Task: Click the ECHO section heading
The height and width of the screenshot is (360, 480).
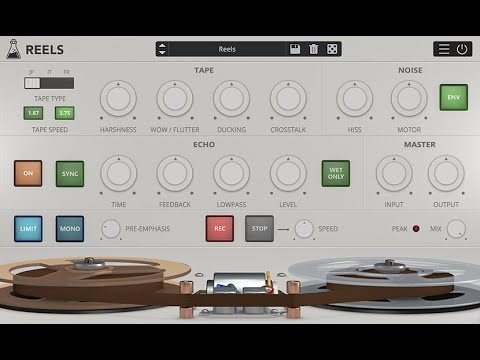Action: click(204, 145)
